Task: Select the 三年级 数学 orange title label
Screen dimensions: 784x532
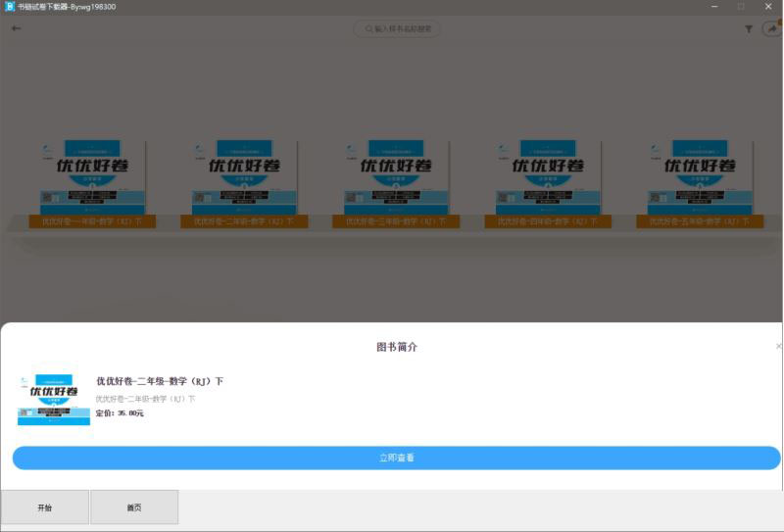Action: (396, 221)
